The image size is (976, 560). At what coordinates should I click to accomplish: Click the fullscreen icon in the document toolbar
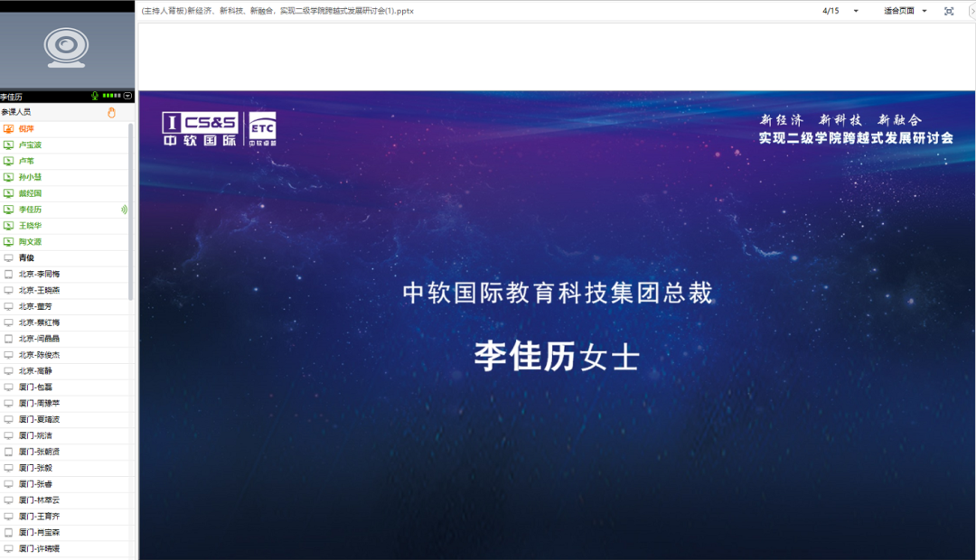pos(949,11)
